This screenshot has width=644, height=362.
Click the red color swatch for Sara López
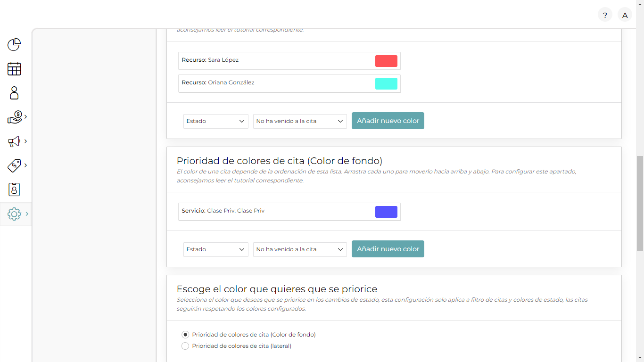pos(386,61)
